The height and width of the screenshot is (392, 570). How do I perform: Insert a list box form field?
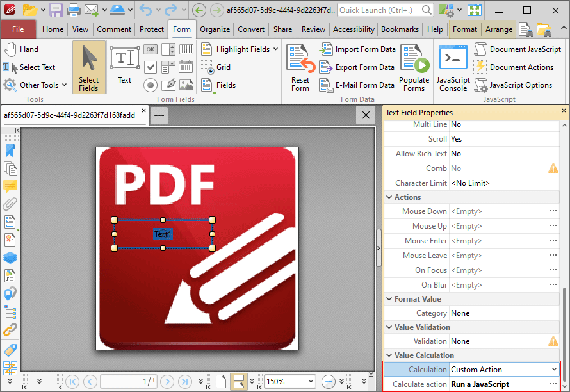point(168,49)
